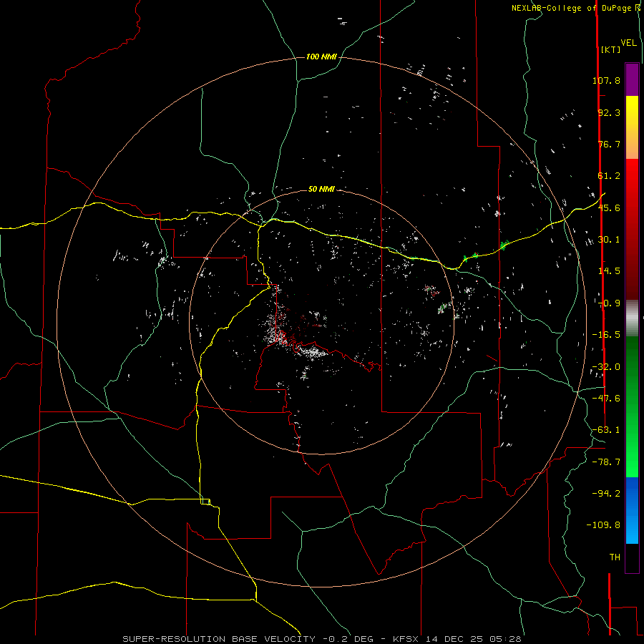Viewport: 644px width, 644px height.
Task: Click the green segment of the velocity color bar
Action: click(x=632, y=406)
